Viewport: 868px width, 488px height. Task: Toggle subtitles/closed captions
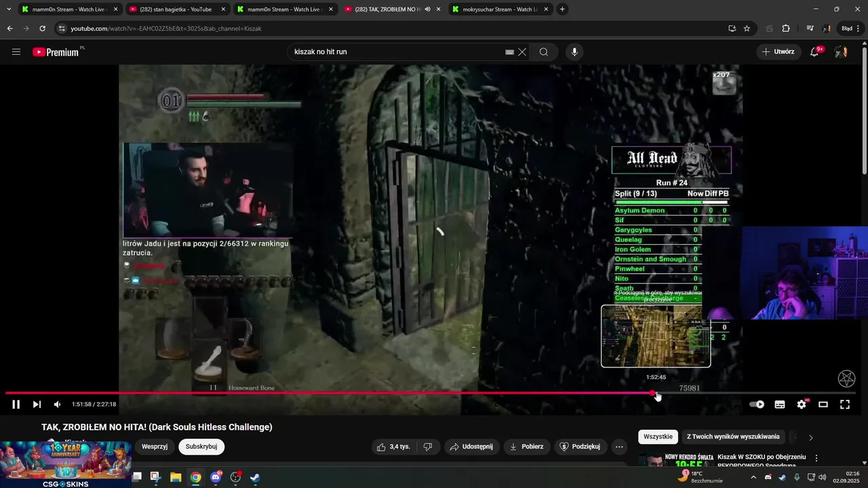click(780, 405)
